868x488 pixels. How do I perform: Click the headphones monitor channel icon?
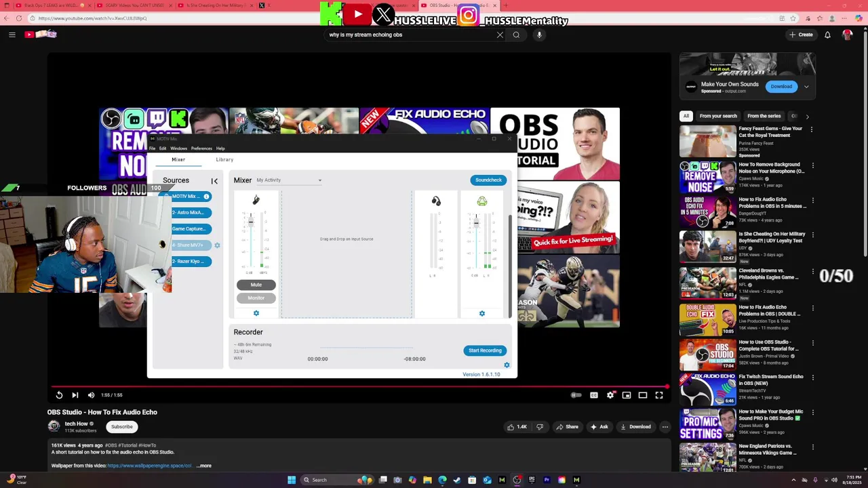click(x=436, y=201)
